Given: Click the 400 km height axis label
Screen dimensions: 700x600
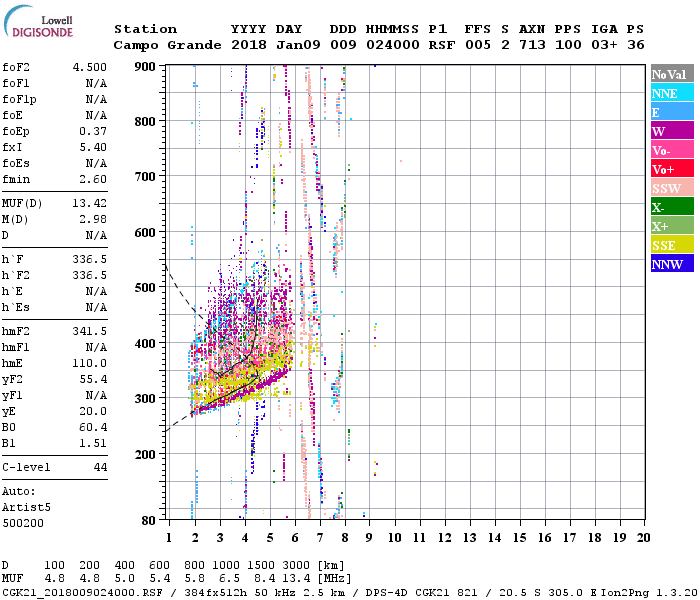Looking at the screenshot, I should point(145,344).
